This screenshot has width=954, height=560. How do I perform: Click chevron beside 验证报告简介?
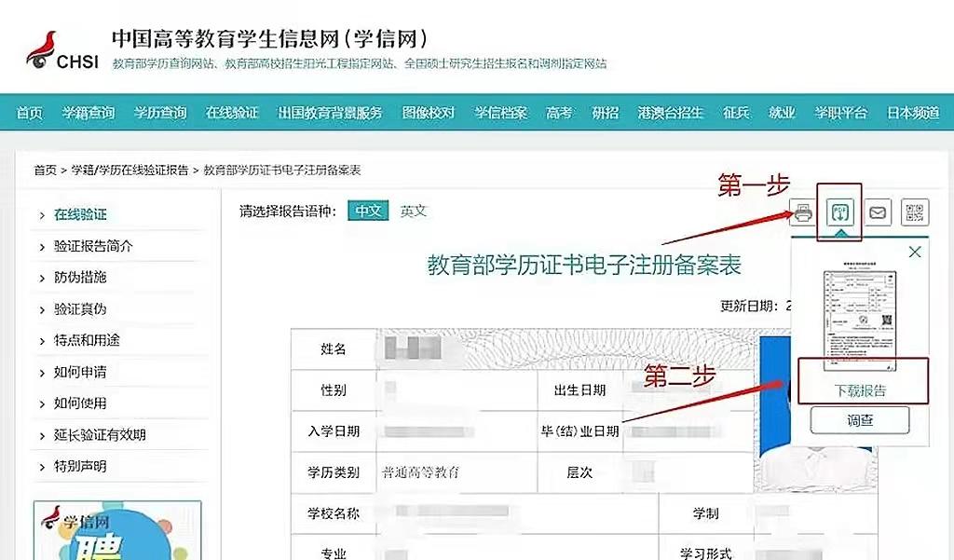coord(42,247)
